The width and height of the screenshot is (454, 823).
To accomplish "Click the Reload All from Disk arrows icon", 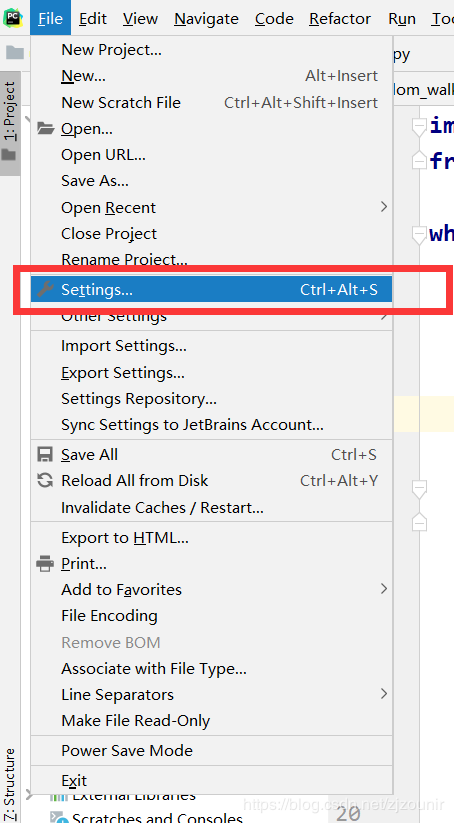I will point(45,480).
